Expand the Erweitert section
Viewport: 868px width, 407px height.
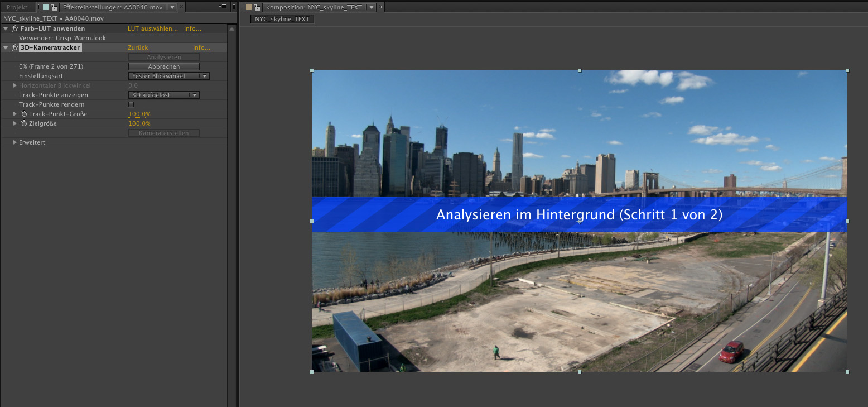(x=15, y=142)
